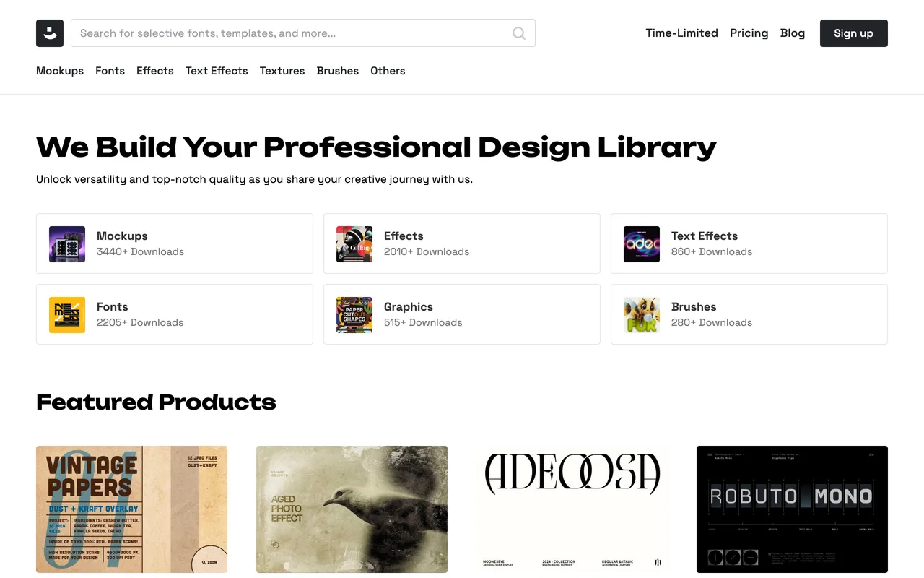This screenshot has width=924, height=578.
Task: Open the Others navigation menu item
Action: coord(388,71)
